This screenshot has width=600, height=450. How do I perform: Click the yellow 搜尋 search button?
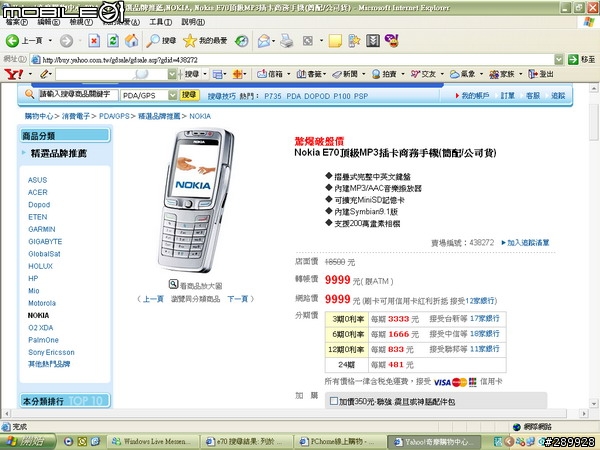[189, 95]
